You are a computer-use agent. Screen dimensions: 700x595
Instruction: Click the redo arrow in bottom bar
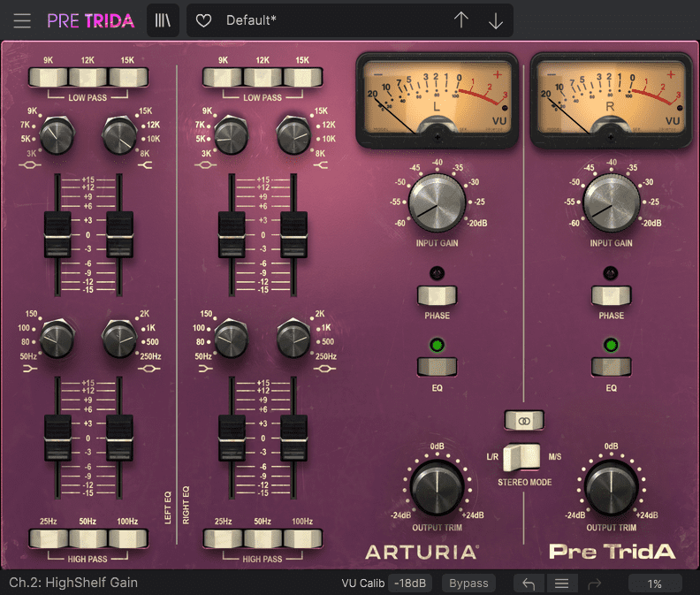coord(595,584)
